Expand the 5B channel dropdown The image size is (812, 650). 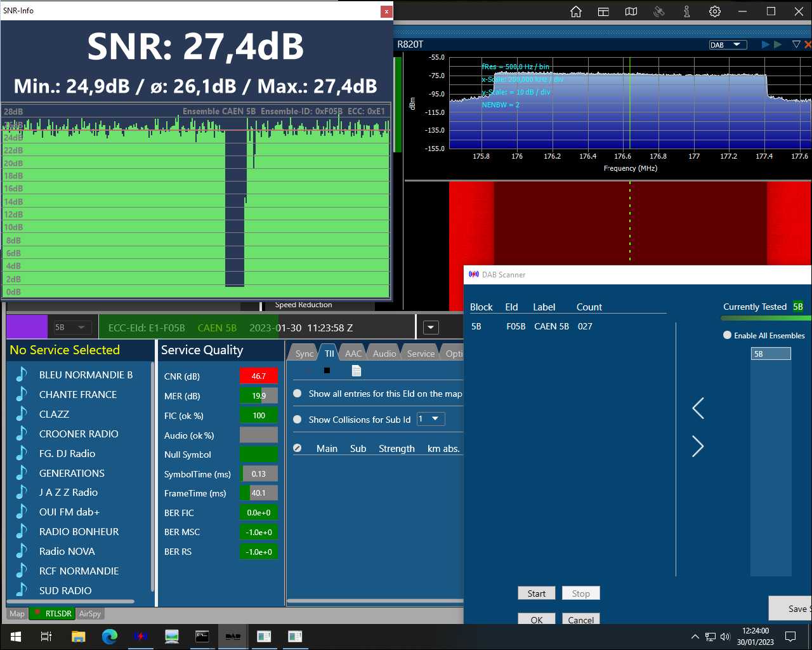(72, 328)
